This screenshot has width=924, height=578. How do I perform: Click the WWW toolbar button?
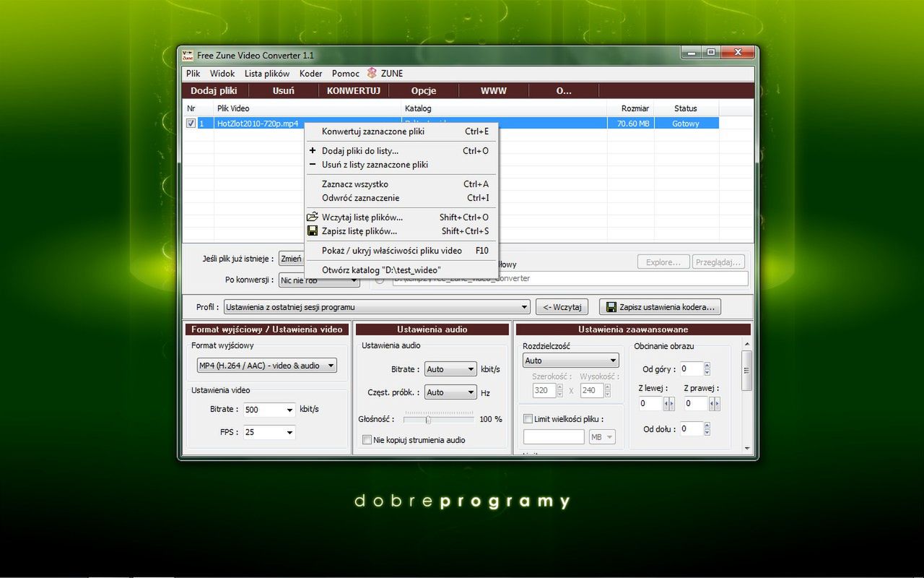494,91
